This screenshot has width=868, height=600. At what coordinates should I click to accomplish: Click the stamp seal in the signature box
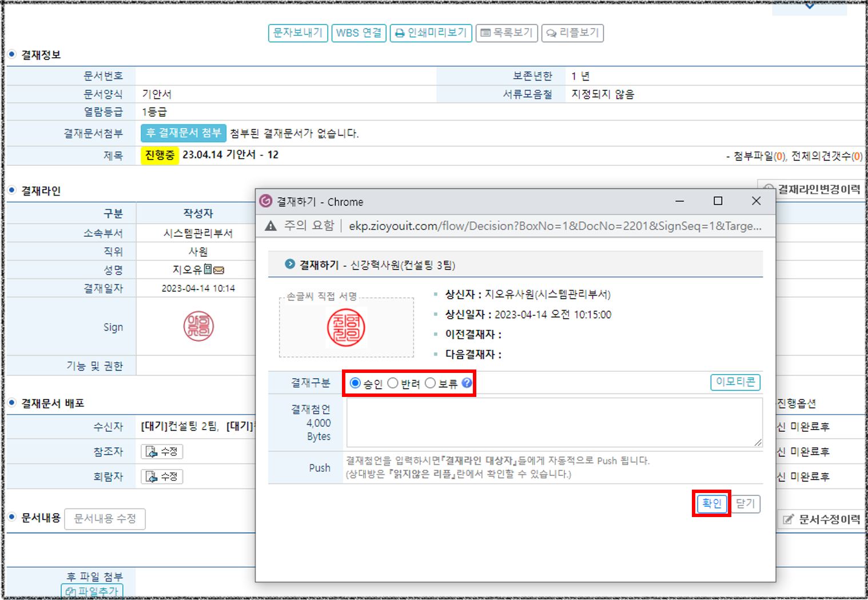346,327
